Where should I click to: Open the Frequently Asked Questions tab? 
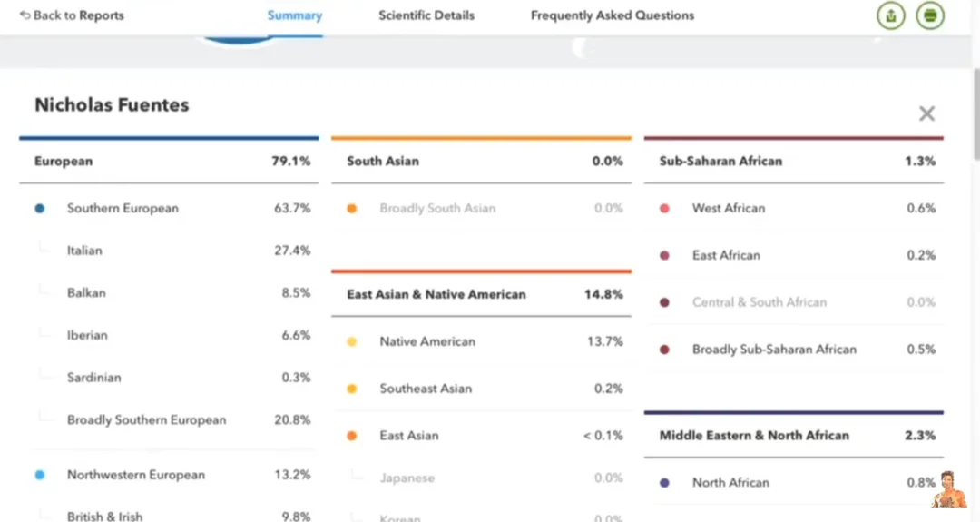coord(612,15)
